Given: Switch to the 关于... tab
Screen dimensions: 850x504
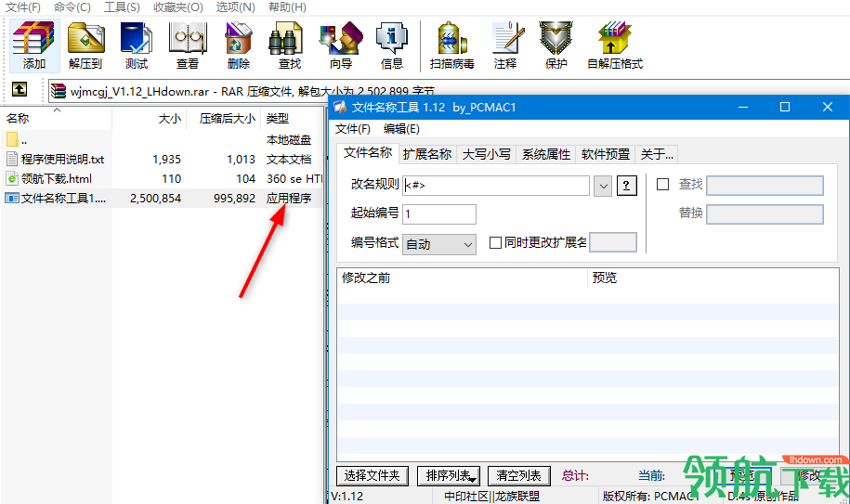Looking at the screenshot, I should [657, 155].
